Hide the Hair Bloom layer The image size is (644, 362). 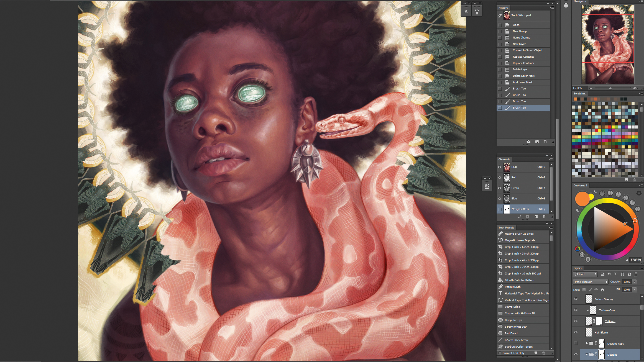click(576, 332)
